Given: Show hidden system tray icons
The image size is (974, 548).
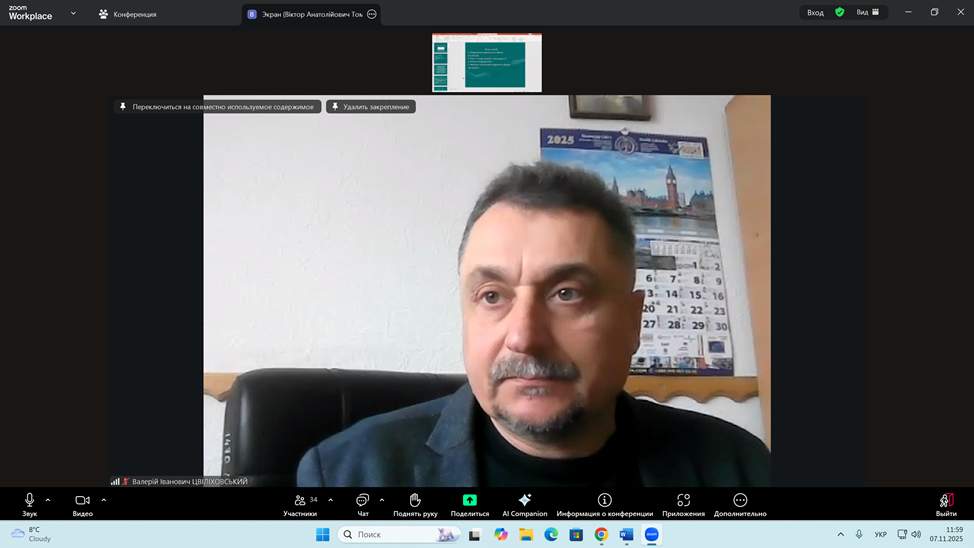Looking at the screenshot, I should click(840, 534).
